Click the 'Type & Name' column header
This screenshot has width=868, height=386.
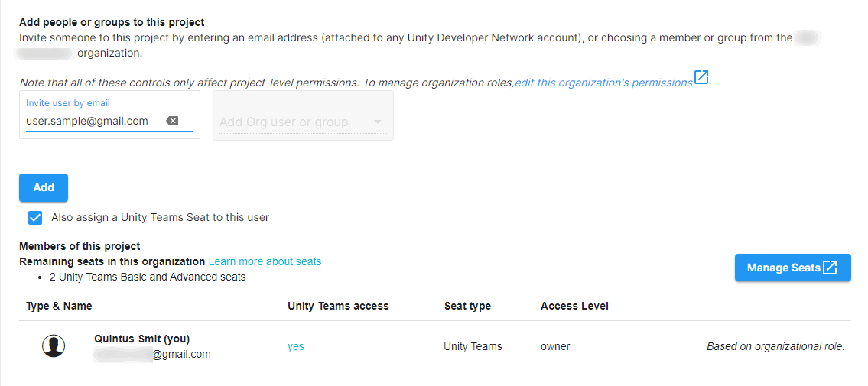[x=59, y=306]
